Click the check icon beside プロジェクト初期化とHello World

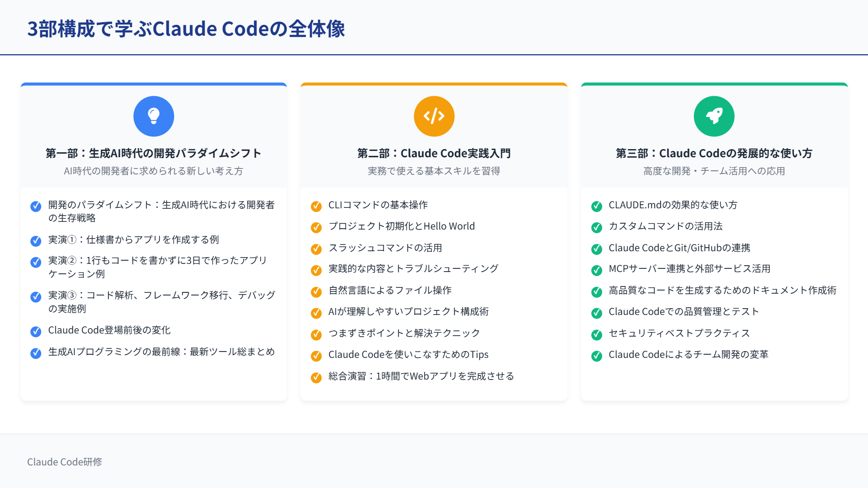316,228
